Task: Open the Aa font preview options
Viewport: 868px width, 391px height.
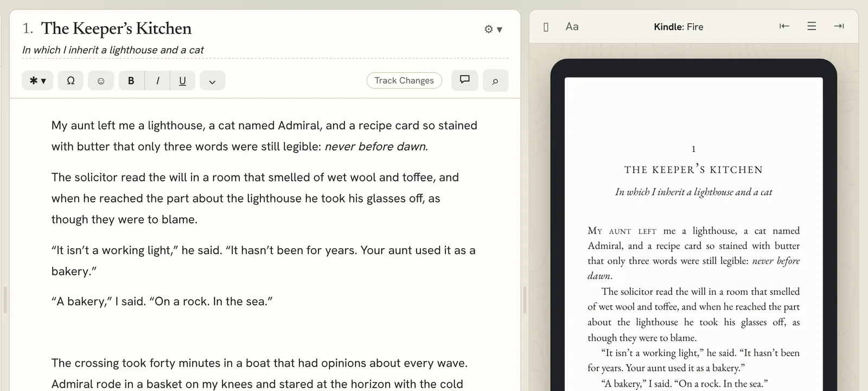Action: (572, 26)
